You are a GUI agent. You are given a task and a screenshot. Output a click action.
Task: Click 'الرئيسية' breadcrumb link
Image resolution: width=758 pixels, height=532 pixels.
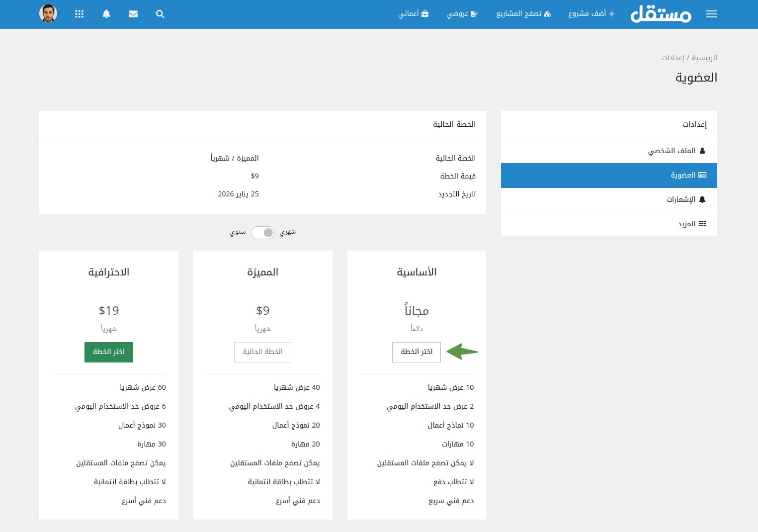(704, 58)
